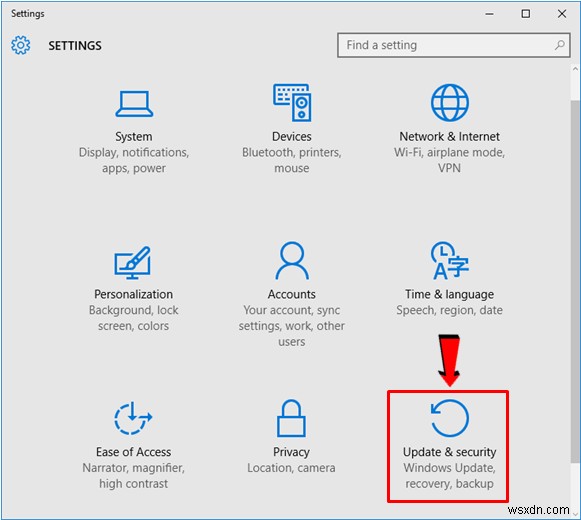This screenshot has height=520, width=581.
Task: Close the Settings window
Action: point(562,14)
